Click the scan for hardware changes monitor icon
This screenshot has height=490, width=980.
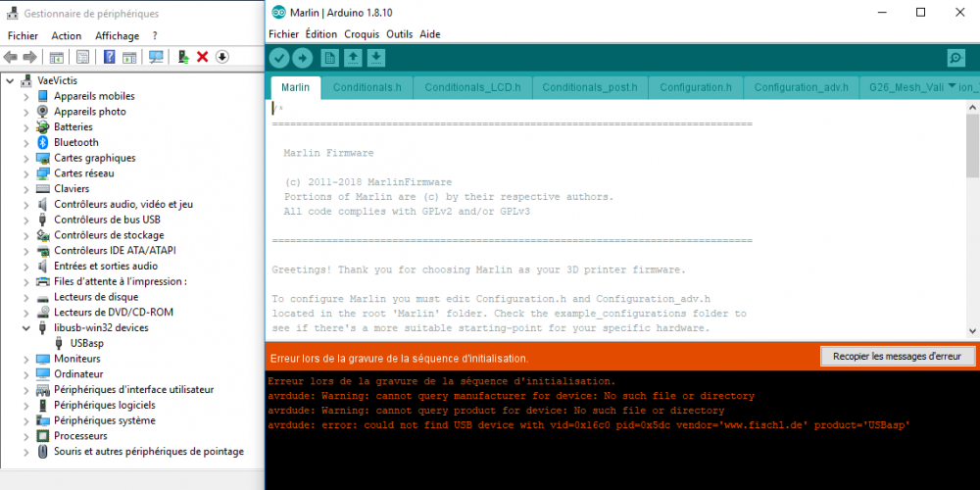[156, 57]
